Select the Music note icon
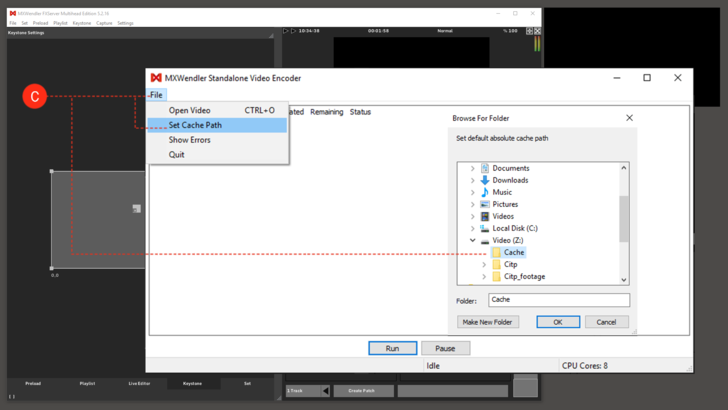This screenshot has height=410, width=728. click(485, 192)
